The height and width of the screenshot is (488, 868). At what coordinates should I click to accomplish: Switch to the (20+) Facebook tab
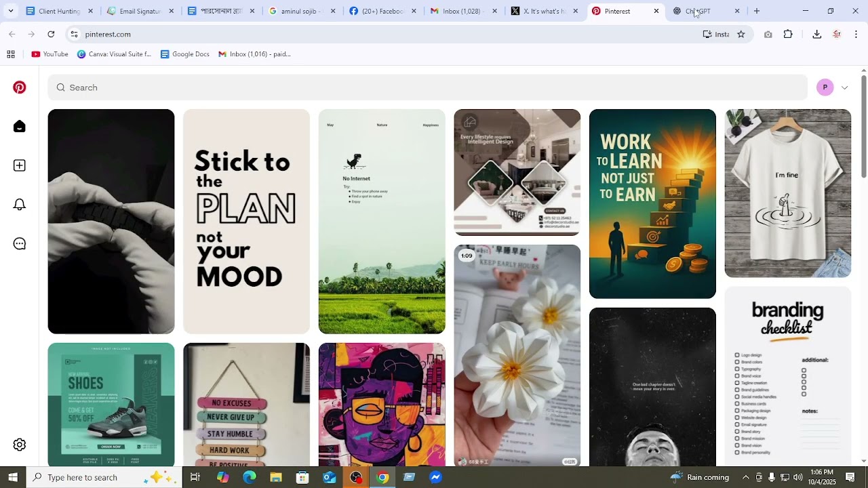tap(383, 11)
